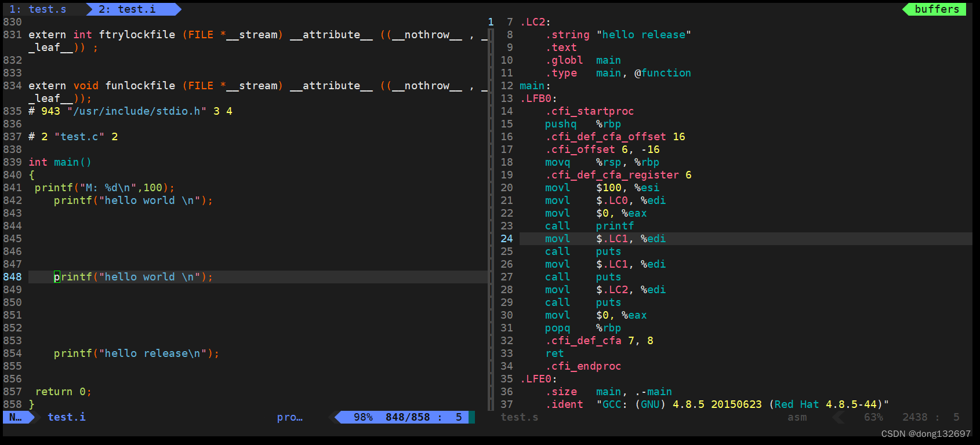Click the printf("hello release\n") line

(137, 353)
